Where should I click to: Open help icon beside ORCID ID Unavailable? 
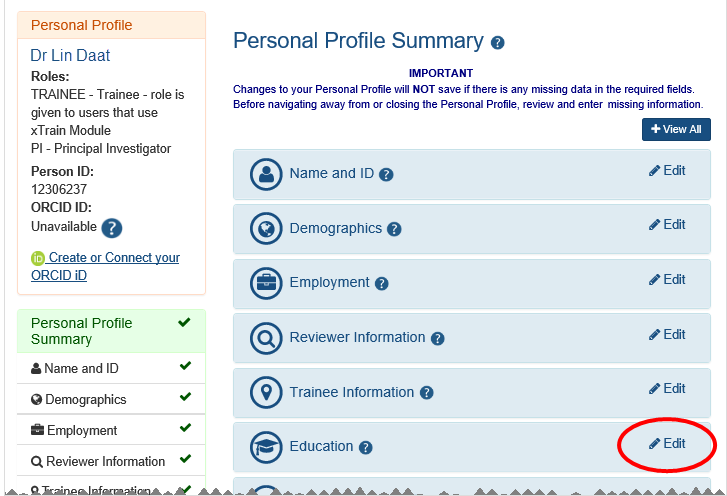[x=112, y=228]
